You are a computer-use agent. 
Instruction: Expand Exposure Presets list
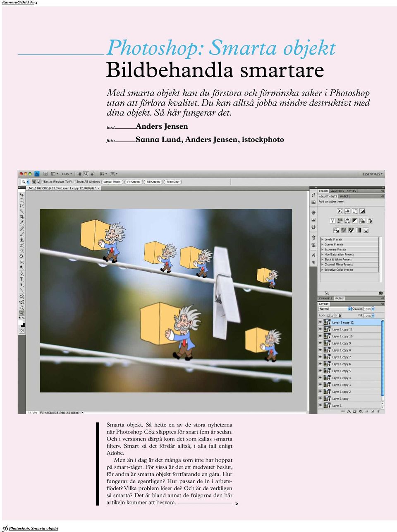pyautogui.click(x=323, y=250)
